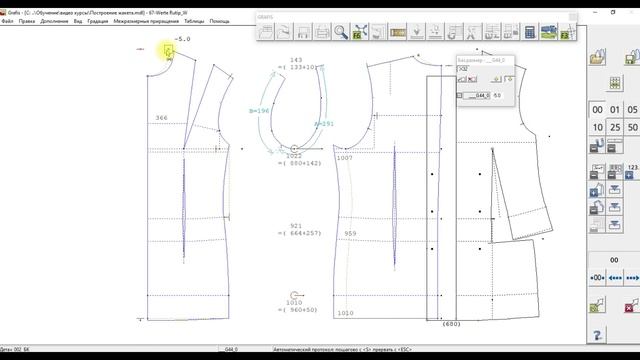This screenshot has height=360, width=640.
Task: Click the 959 measurement label on pattern
Action: (350, 233)
